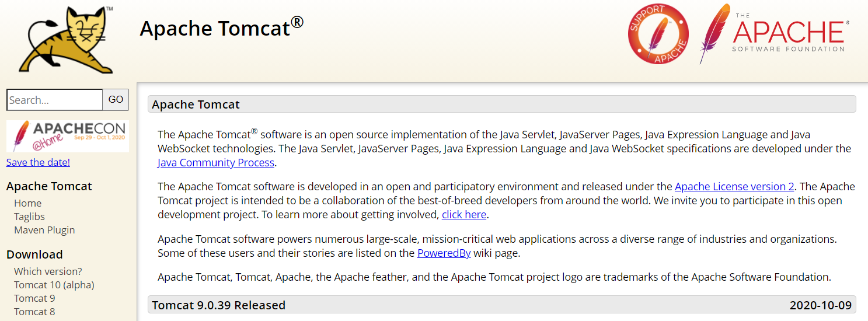Click the Tomcat 9.0.39 Released heading
The image size is (868, 321).
point(218,305)
